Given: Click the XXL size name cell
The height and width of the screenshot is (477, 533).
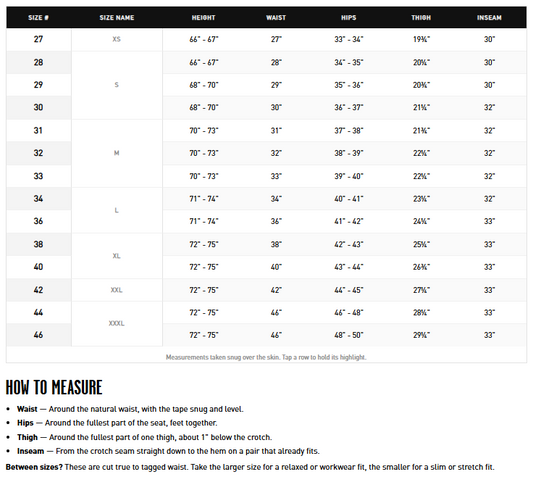Looking at the screenshot, I should pos(117,290).
